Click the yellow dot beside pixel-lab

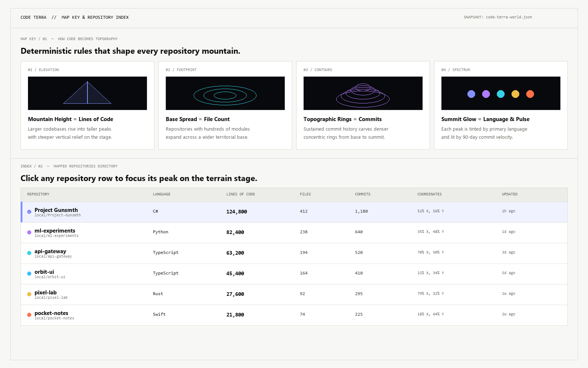29,294
